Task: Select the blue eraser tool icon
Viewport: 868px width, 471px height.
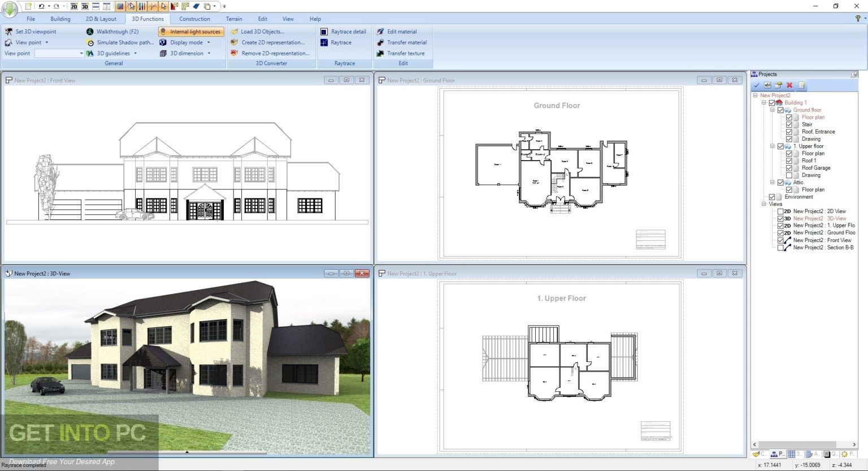Action: [x=196, y=6]
